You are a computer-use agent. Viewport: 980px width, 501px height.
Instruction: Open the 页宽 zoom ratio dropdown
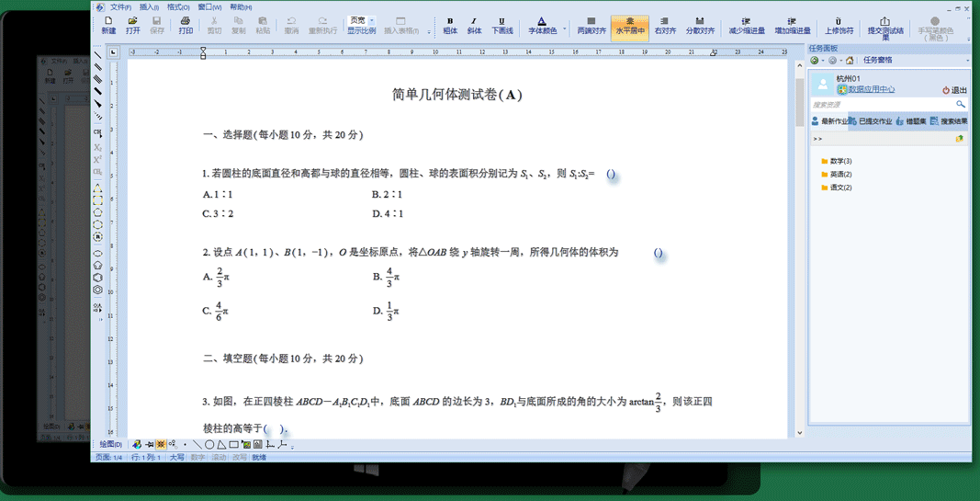point(372,20)
